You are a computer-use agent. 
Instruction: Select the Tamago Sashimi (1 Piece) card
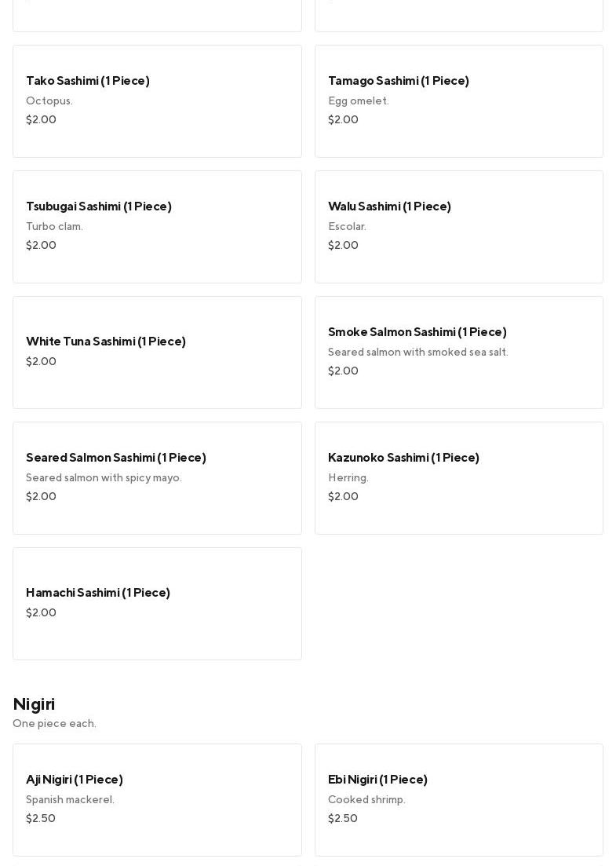458,101
